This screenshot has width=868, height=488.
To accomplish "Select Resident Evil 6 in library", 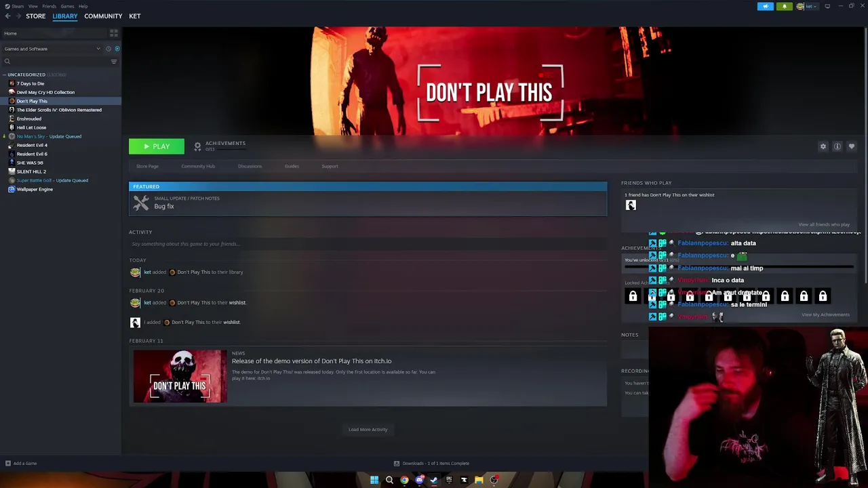I will click(x=32, y=154).
